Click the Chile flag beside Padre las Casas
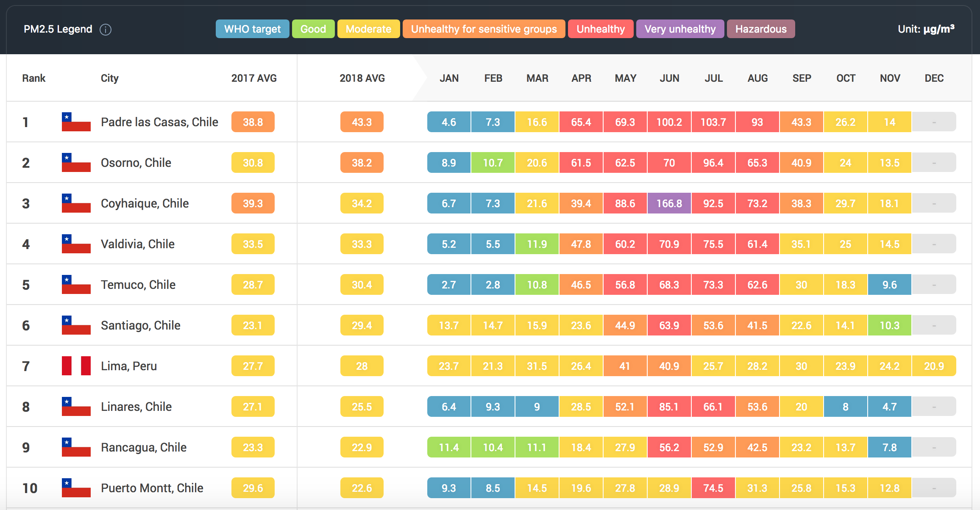 (x=76, y=122)
